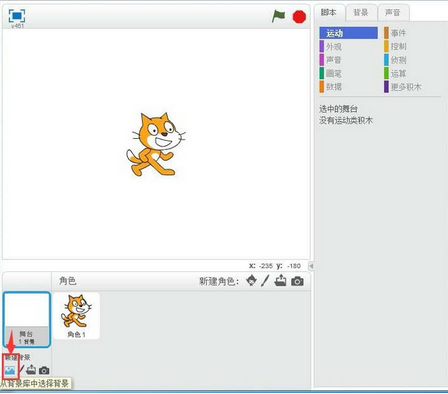Select the 外观 block category
Screen dimensions: 448x394
click(x=348, y=46)
